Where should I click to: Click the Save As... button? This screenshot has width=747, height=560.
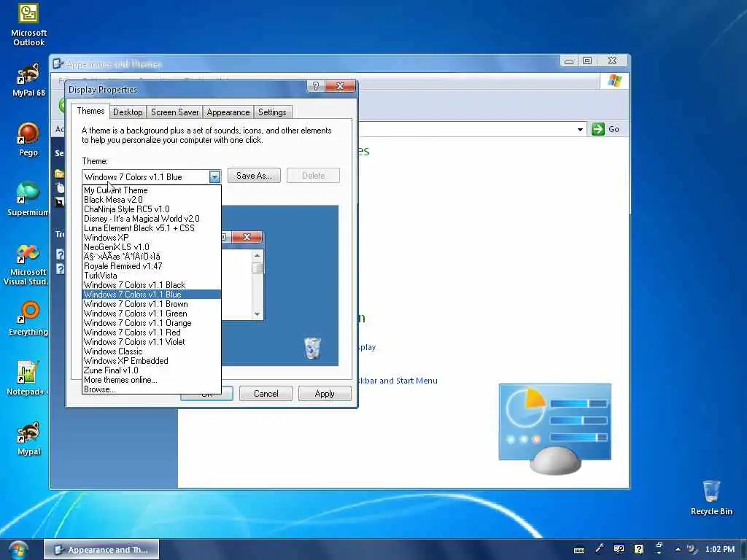point(255,176)
